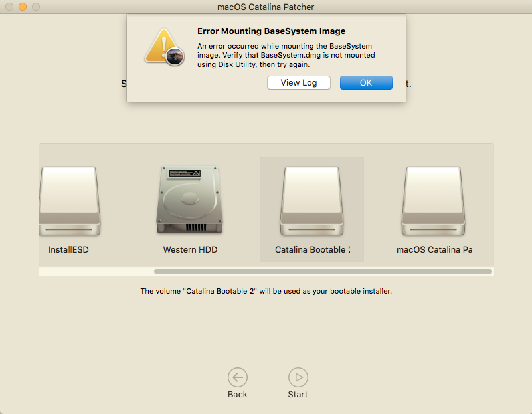Click 'Error Mounting BaseSystem Image' heading
This screenshot has height=414, width=532.
272,31
